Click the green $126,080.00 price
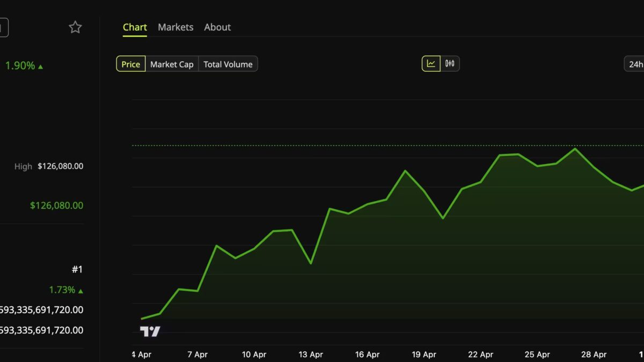 57,205
